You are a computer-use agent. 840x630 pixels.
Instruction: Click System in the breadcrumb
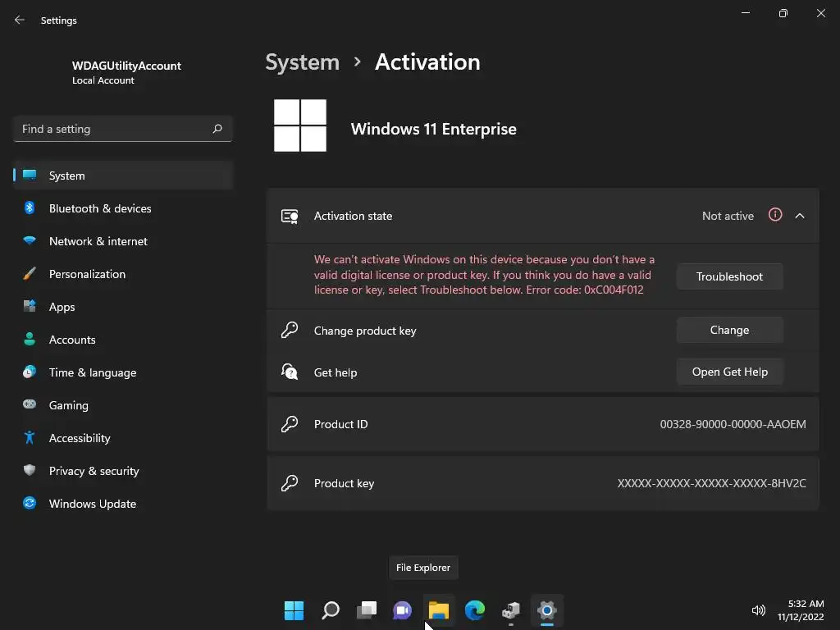tap(302, 62)
